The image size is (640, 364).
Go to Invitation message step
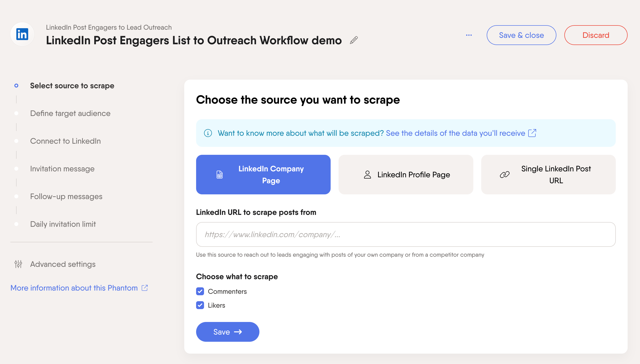pyautogui.click(x=62, y=169)
